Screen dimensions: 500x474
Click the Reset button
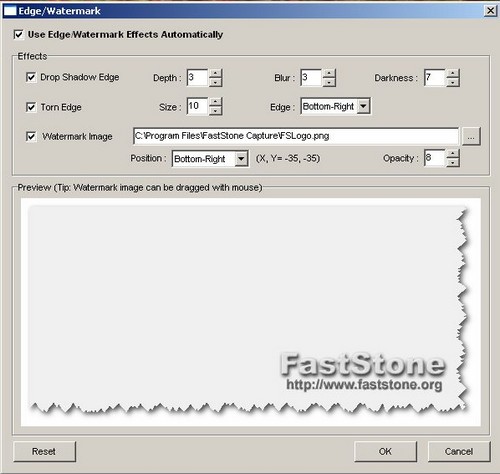[x=44, y=452]
